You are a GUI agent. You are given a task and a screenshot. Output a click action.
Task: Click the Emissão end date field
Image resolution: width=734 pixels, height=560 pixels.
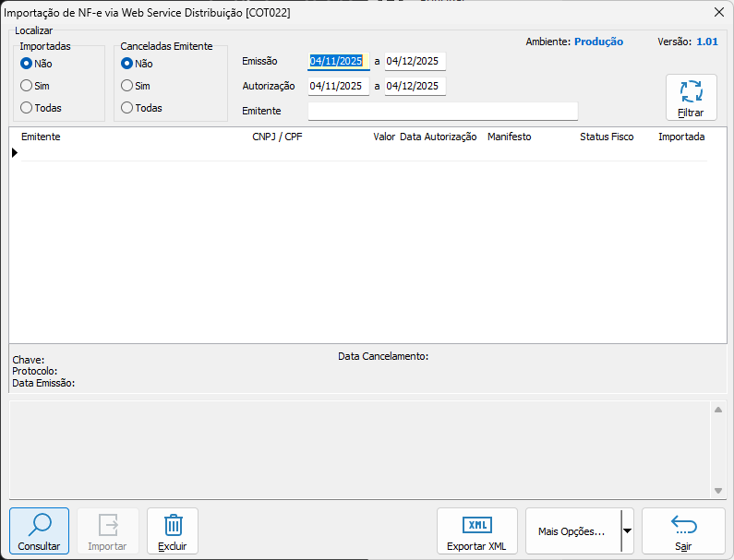415,62
